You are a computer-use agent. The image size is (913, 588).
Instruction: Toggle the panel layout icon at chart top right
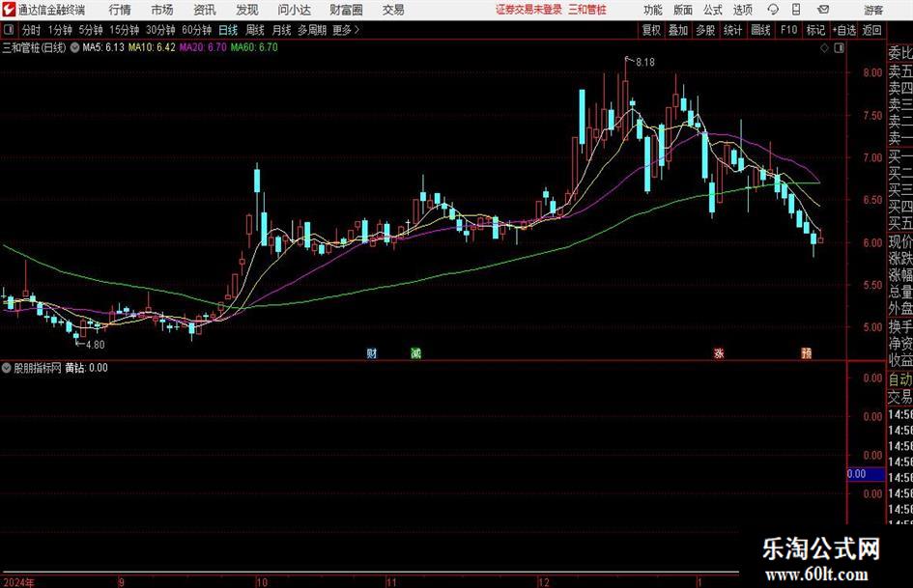[x=839, y=48]
